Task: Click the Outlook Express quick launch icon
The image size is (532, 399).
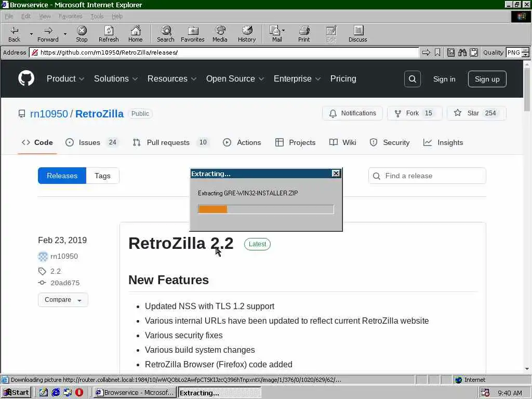Action: [x=68, y=392]
